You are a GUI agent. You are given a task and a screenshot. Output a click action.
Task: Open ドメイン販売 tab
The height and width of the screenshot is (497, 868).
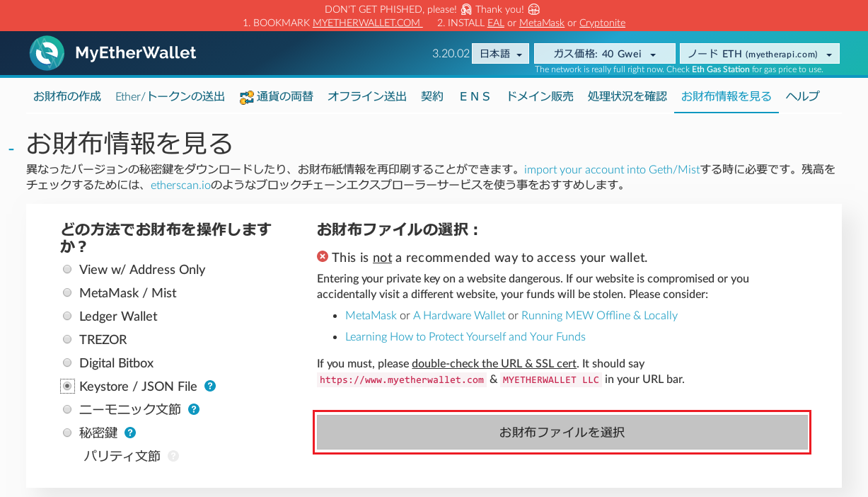540,96
